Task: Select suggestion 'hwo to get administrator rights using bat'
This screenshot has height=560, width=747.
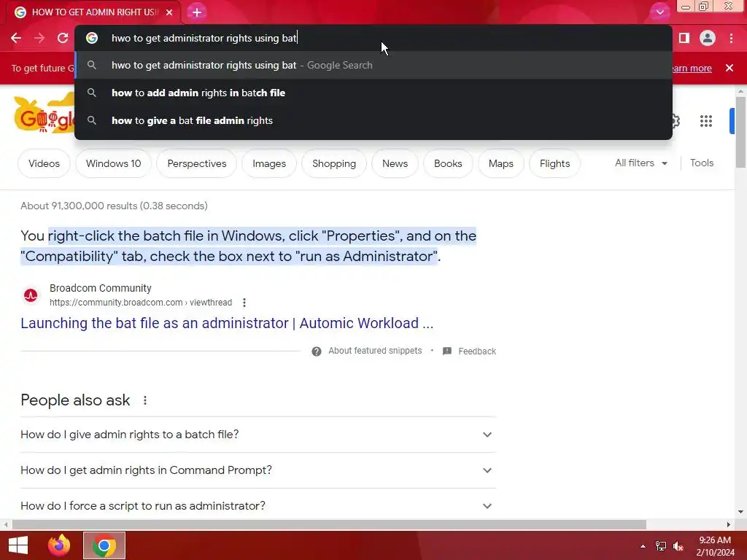Action: click(x=373, y=65)
